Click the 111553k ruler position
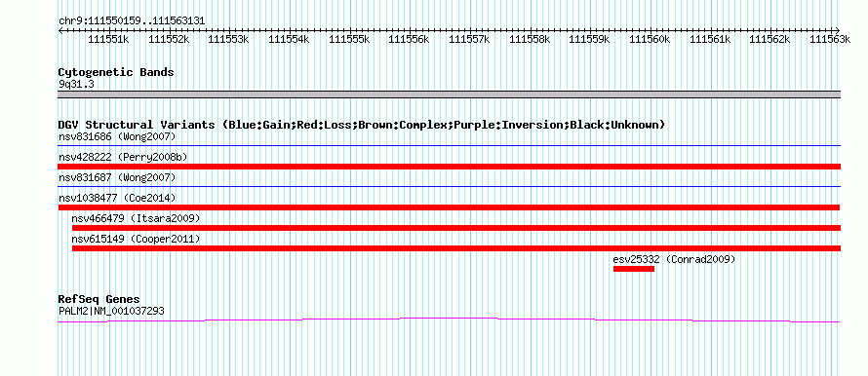Image resolution: width=868 pixels, height=376 pixels. (228, 39)
